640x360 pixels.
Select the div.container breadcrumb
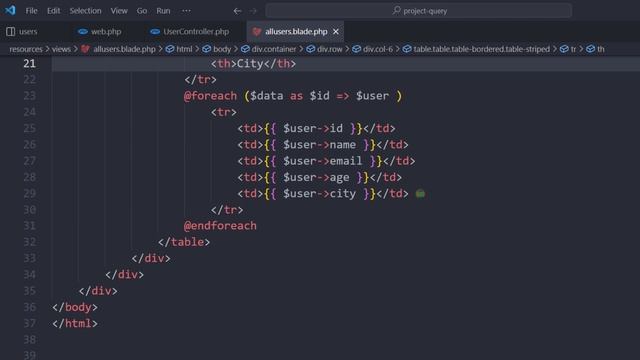tap(274, 49)
